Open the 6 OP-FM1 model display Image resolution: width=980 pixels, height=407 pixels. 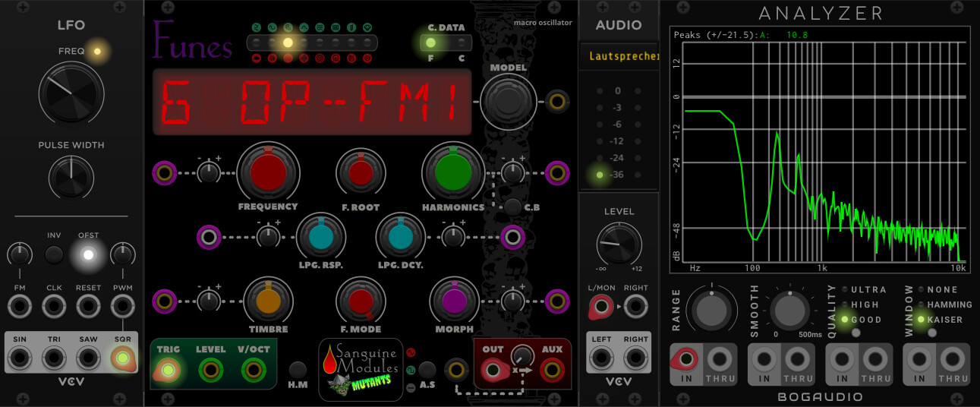(312, 103)
